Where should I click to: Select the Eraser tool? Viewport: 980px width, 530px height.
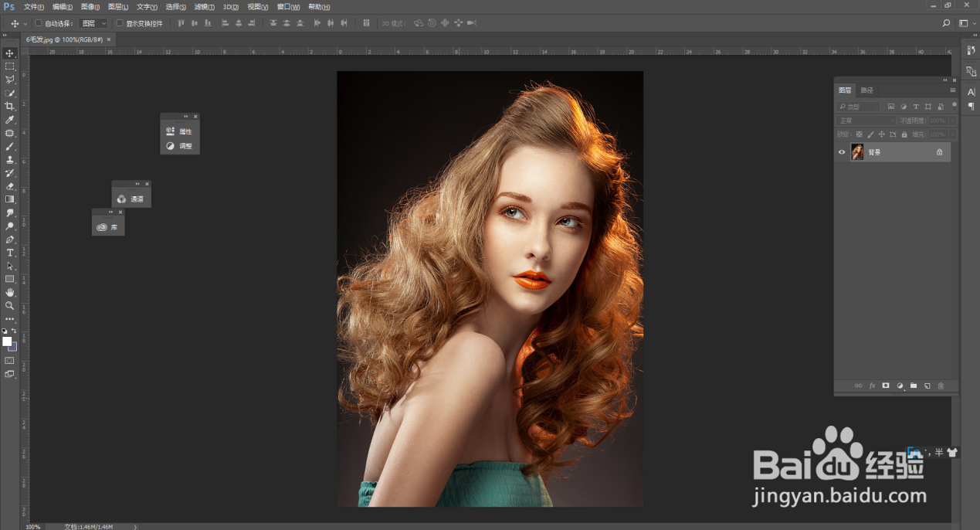pos(10,186)
